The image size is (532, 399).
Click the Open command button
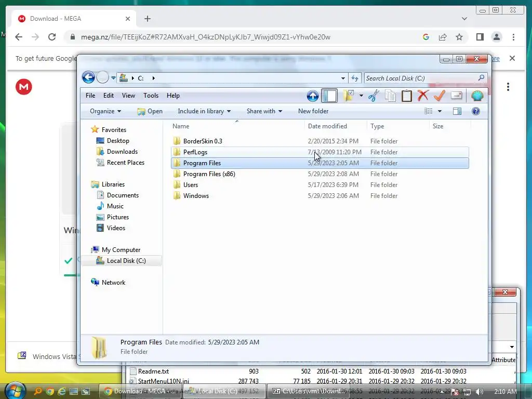[x=150, y=111]
